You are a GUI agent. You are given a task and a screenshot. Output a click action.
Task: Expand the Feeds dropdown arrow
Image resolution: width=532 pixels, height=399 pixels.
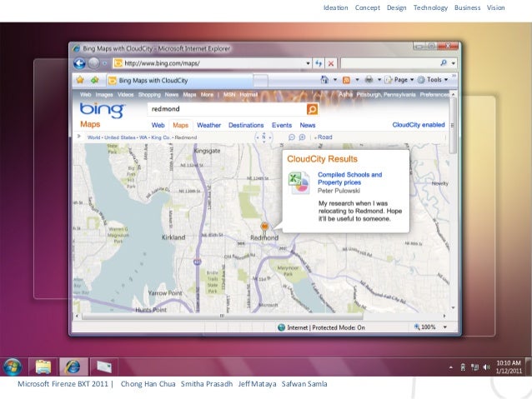(x=357, y=80)
